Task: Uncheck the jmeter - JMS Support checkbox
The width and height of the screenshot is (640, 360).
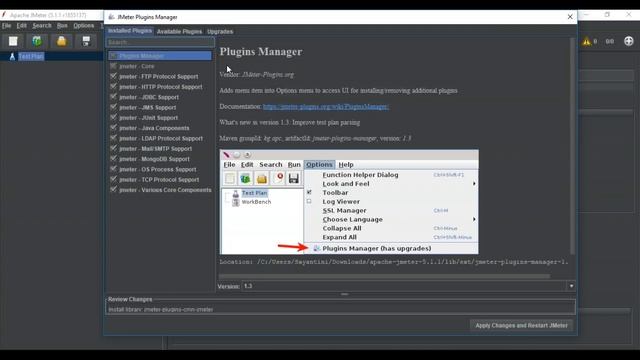Action: coord(113,107)
